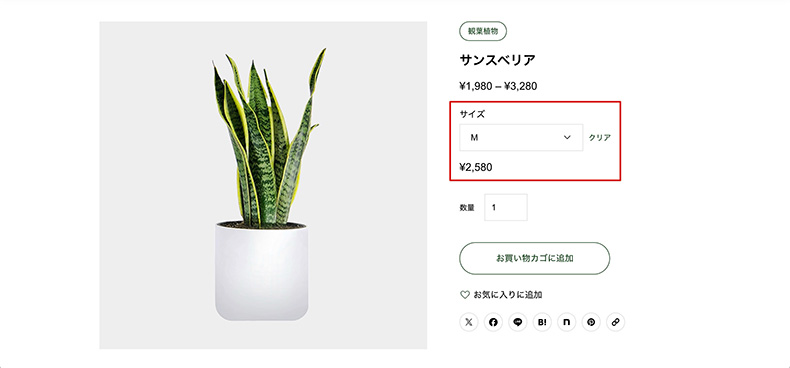Click the お気に入りに追加 text link
The height and width of the screenshot is (368, 790).
click(508, 295)
